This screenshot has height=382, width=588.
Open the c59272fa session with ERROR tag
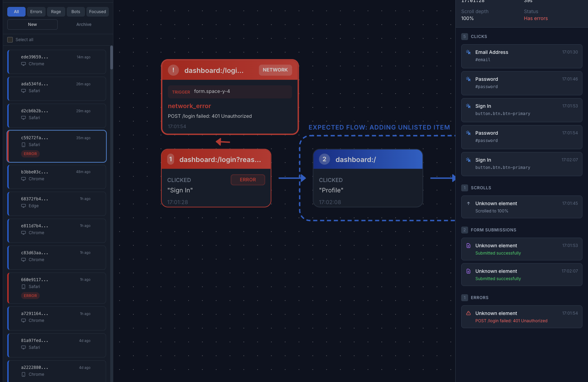point(56,146)
